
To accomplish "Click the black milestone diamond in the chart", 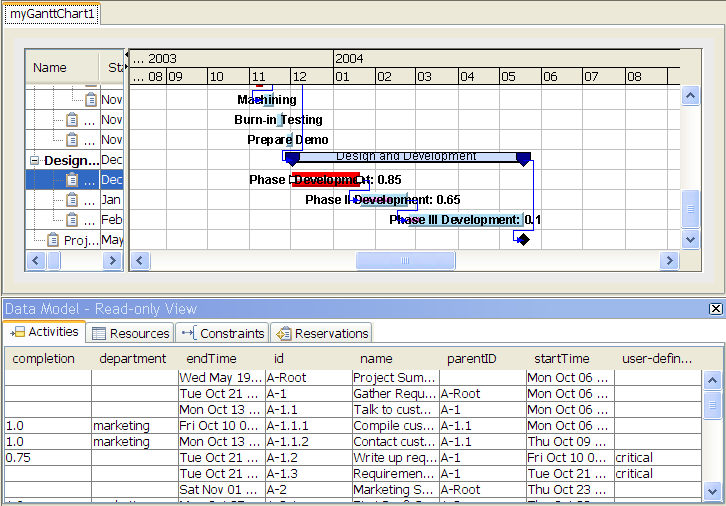I will tap(522, 239).
